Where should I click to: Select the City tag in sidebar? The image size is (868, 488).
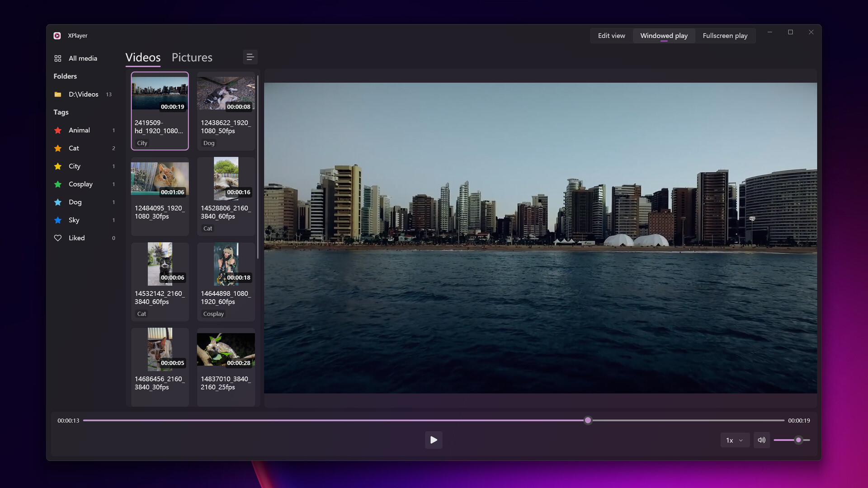click(x=75, y=166)
